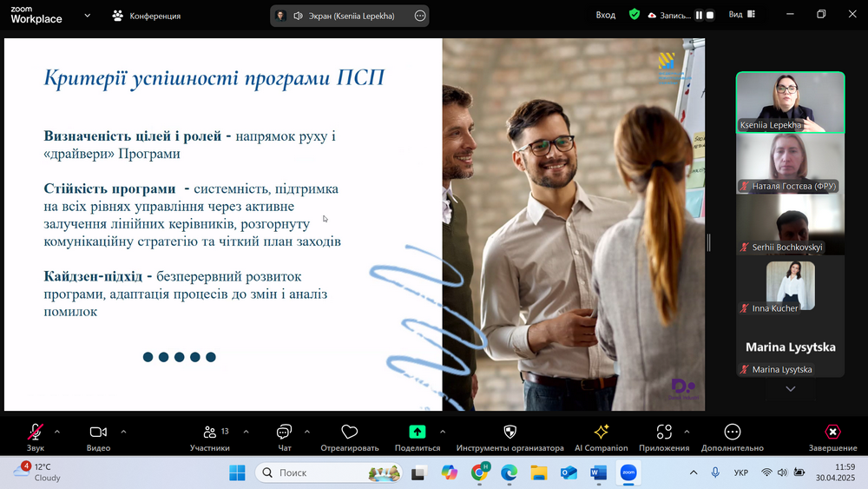Open the Чат chat panel
The width and height of the screenshot is (868, 489).
pos(284,433)
